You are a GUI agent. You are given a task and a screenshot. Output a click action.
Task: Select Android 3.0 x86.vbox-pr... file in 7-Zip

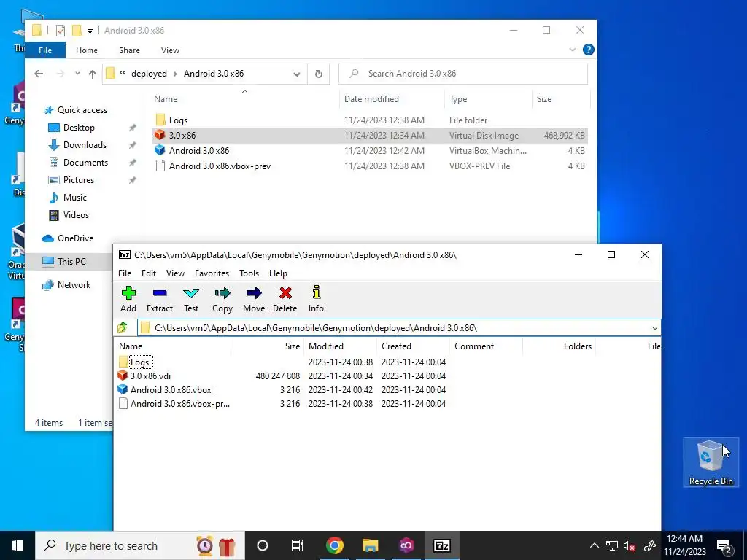[179, 403]
